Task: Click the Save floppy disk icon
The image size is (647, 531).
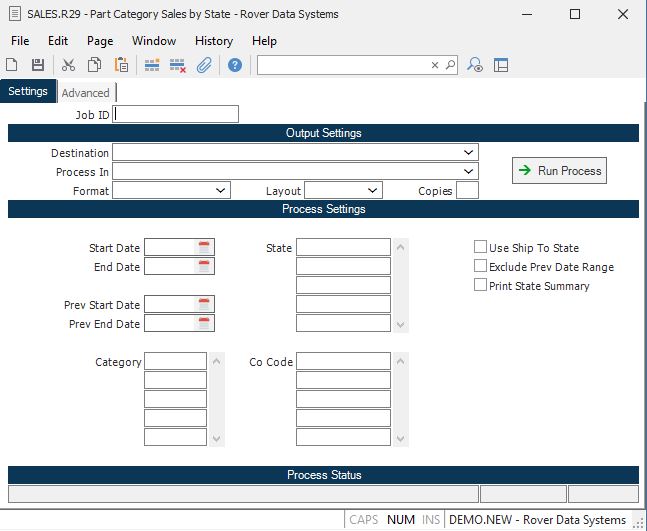Action: point(38,65)
